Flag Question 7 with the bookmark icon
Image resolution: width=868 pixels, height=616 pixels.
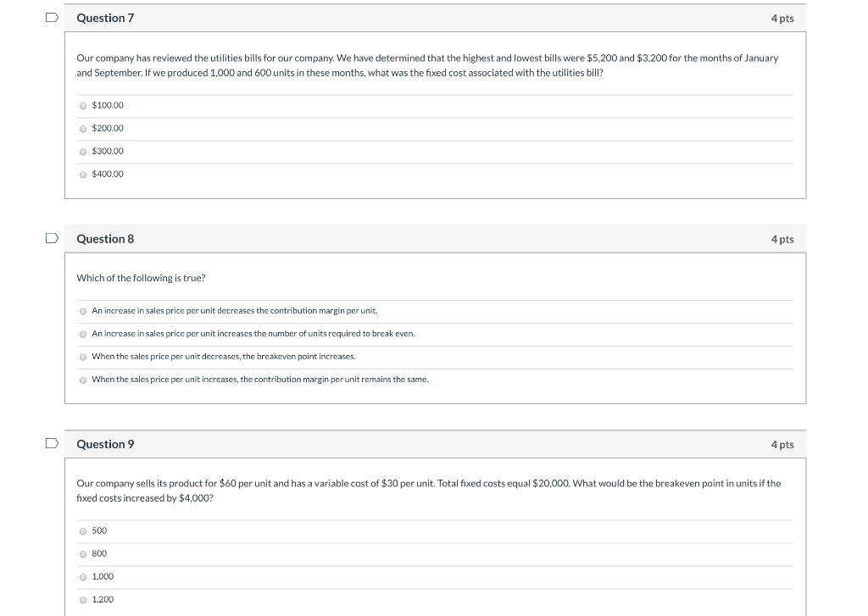coord(52,18)
